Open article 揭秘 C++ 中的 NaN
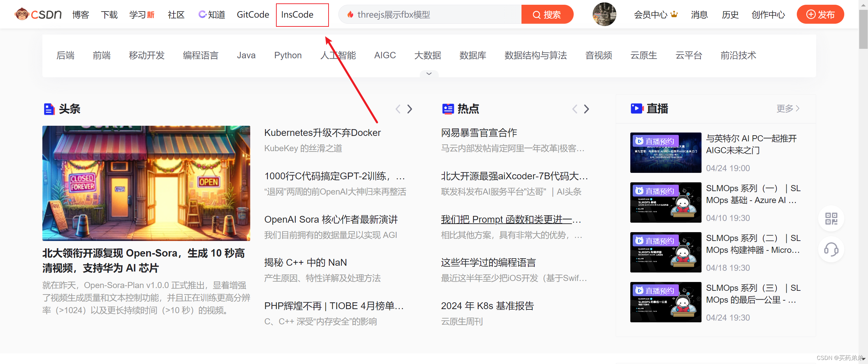 [x=305, y=262]
